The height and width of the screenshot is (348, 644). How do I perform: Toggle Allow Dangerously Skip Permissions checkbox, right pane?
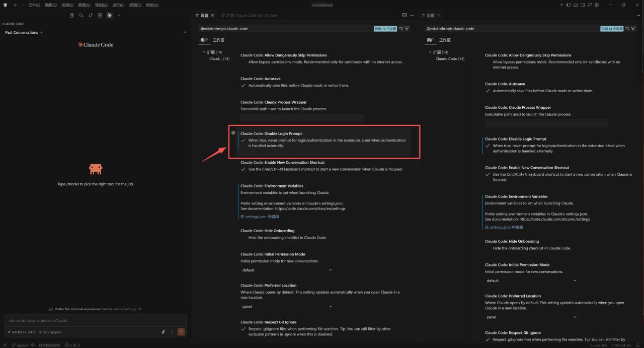point(488,62)
